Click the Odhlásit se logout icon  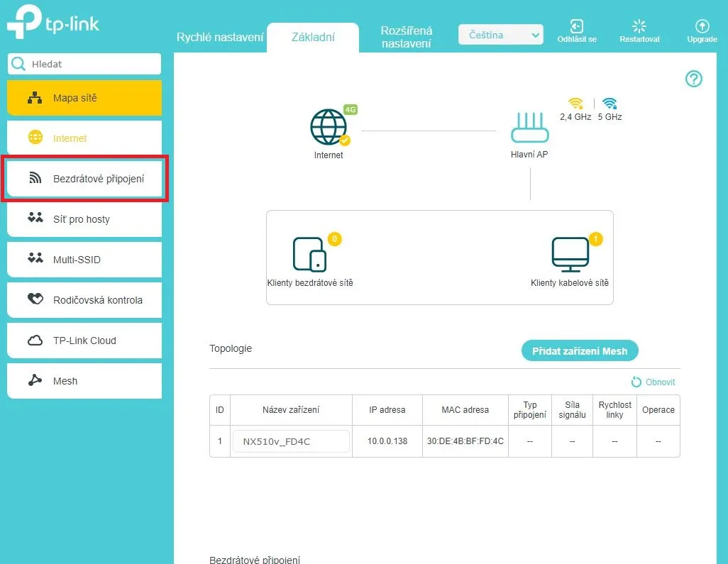pos(576,27)
